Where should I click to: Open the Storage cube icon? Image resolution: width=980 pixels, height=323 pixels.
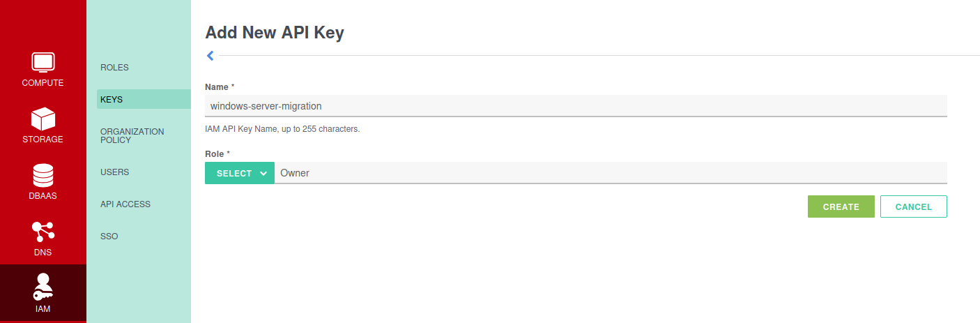tap(43, 119)
